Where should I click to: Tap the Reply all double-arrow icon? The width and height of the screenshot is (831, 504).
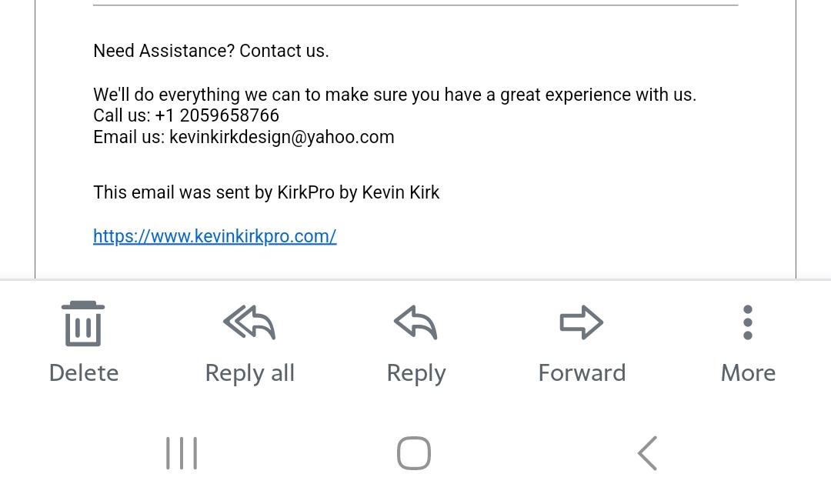tap(249, 323)
